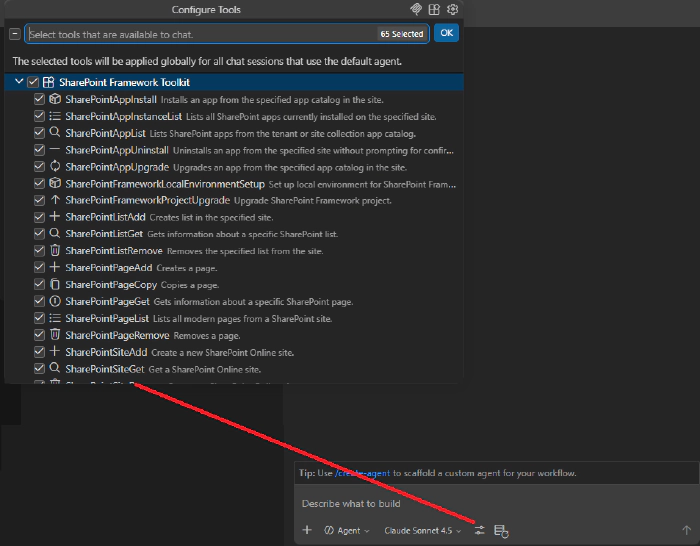Click the search icon for SharePointAppList

[55, 132]
